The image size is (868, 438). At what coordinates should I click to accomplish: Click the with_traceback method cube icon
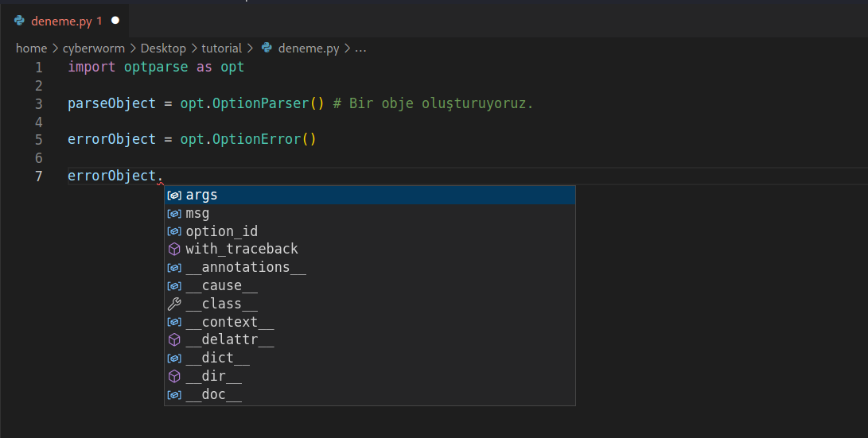[x=174, y=249]
